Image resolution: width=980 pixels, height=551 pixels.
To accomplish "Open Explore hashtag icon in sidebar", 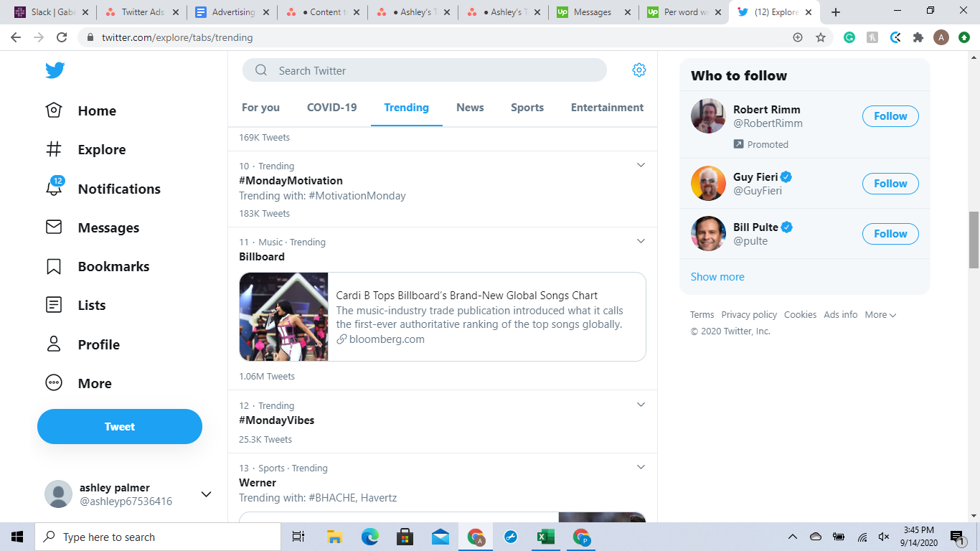I will pos(54,149).
